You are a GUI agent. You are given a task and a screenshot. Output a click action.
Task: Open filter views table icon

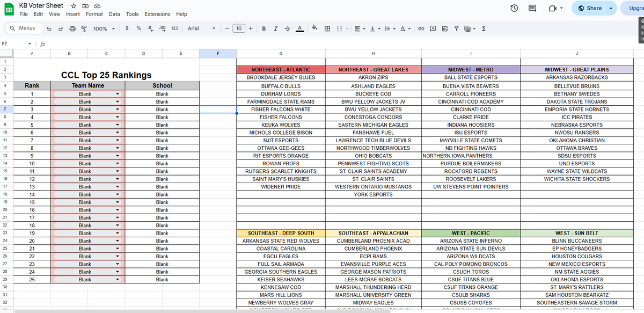(x=468, y=28)
